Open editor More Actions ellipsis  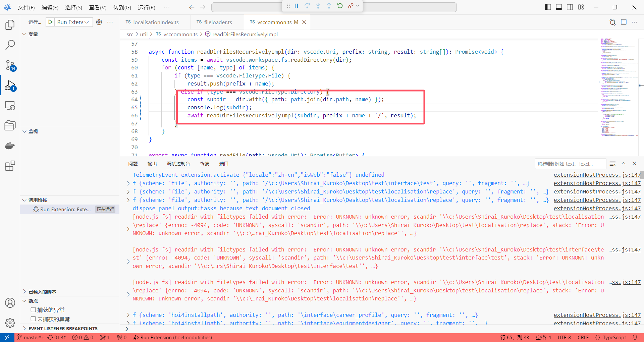(634, 22)
